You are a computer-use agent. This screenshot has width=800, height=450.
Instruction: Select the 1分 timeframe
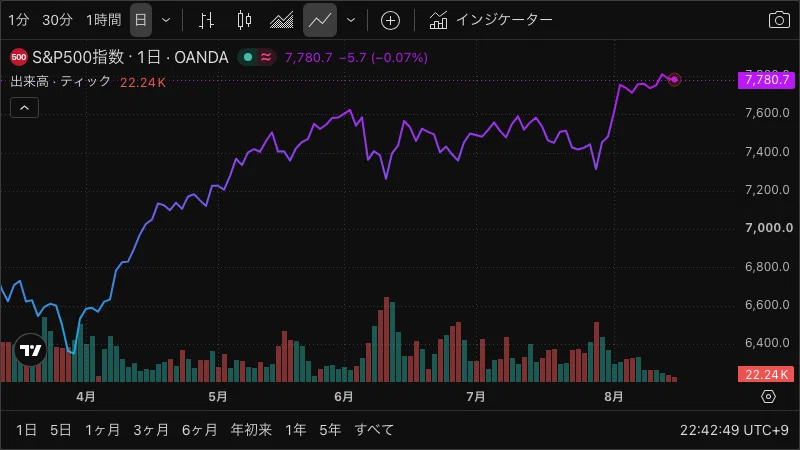pos(18,20)
